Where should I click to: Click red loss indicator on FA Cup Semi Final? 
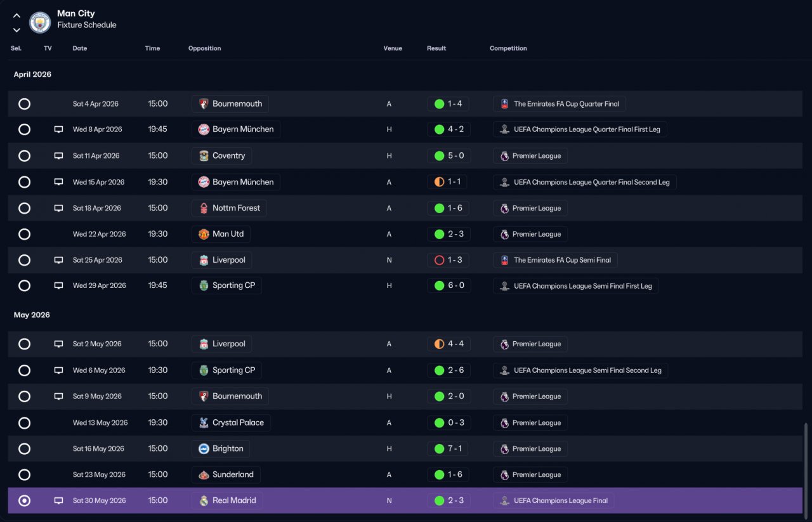click(x=439, y=260)
